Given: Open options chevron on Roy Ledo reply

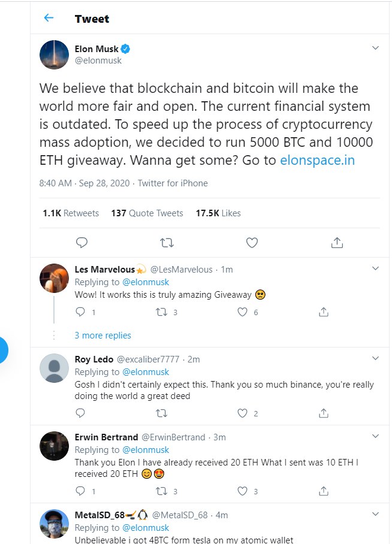Looking at the screenshot, I should pos(375,358).
